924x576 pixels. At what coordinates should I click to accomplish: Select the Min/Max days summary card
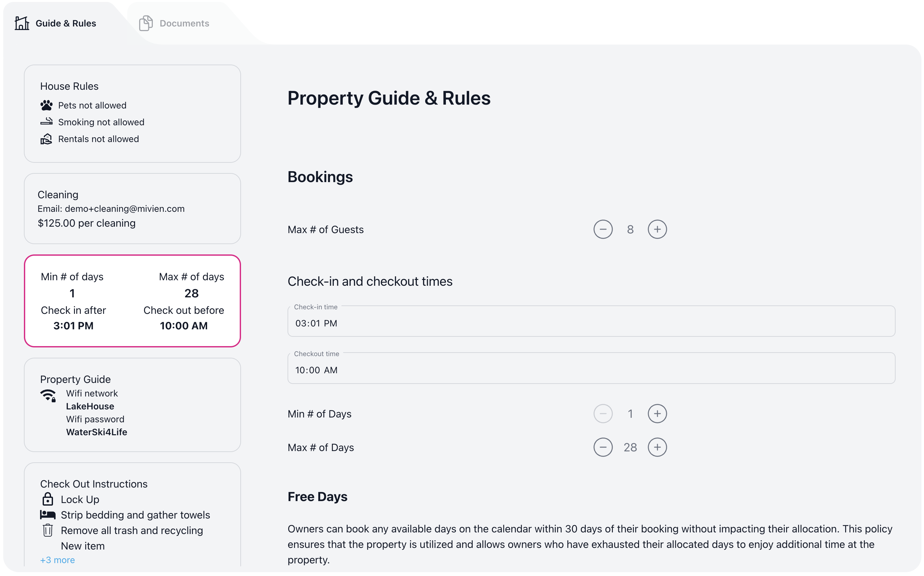point(132,301)
